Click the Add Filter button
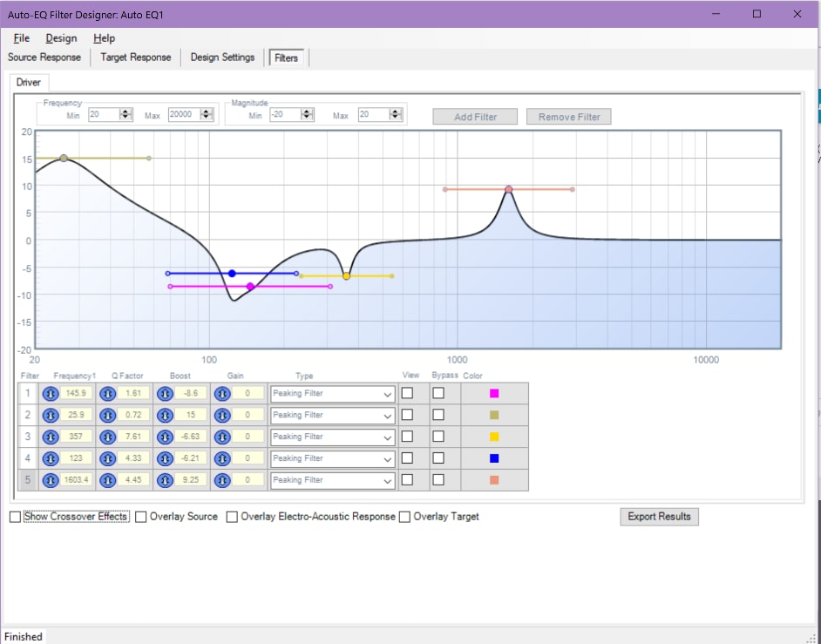The width and height of the screenshot is (821, 644). [x=475, y=117]
